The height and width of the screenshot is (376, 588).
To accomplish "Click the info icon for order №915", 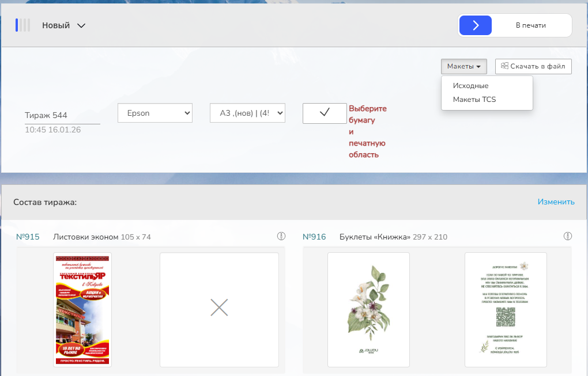I will pyautogui.click(x=281, y=236).
